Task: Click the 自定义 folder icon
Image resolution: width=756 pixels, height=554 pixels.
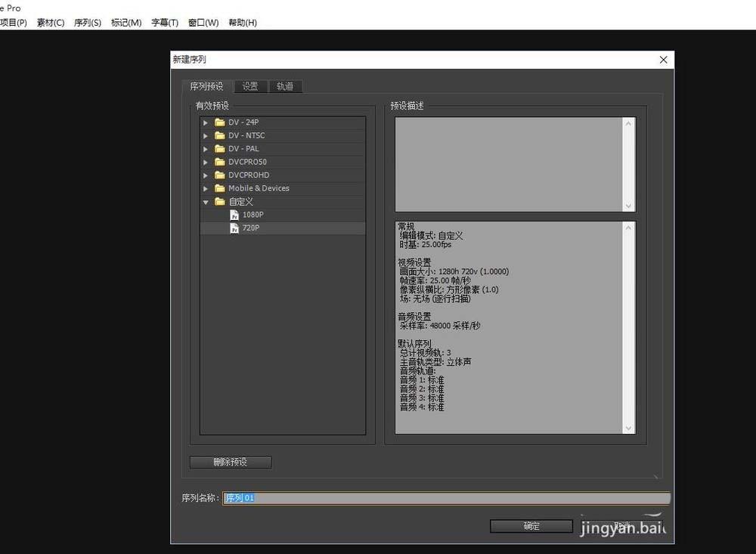Action: [219, 202]
